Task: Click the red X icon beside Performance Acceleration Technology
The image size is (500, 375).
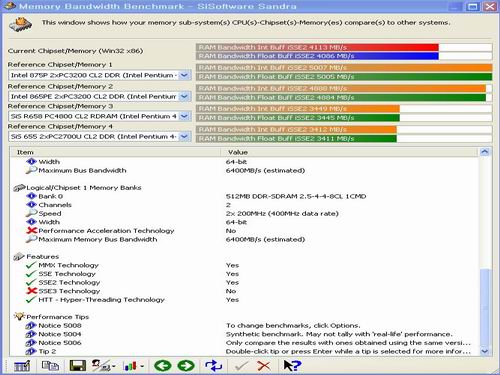Action: coord(31,230)
